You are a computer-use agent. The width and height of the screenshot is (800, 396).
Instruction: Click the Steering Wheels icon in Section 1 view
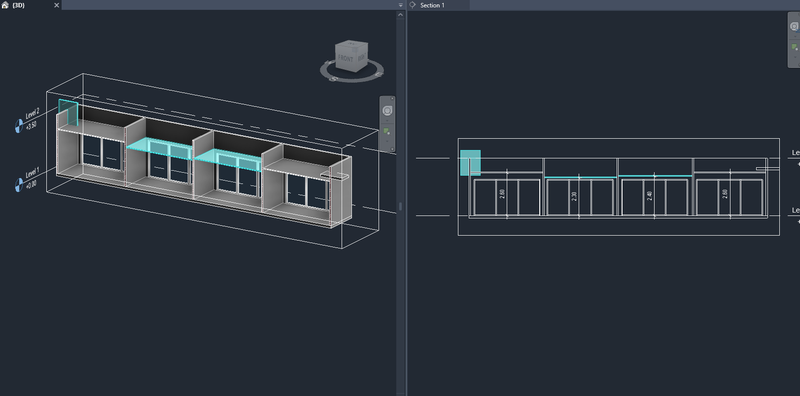click(795, 27)
